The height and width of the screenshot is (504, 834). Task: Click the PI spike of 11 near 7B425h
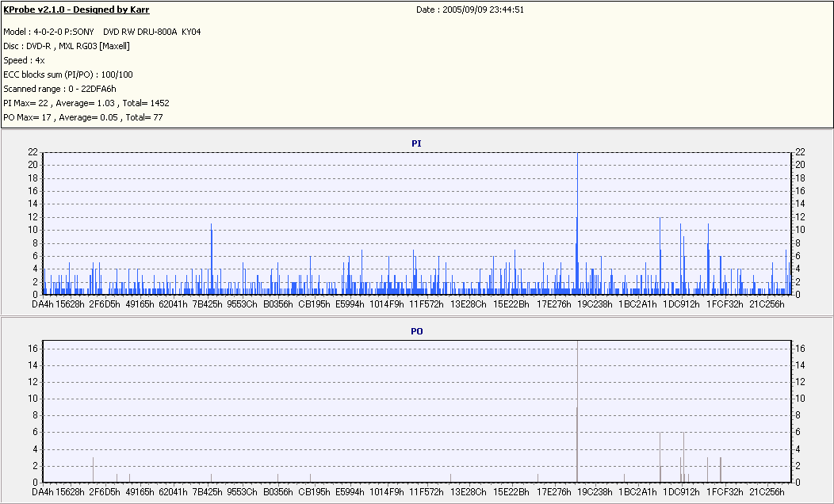click(x=211, y=259)
